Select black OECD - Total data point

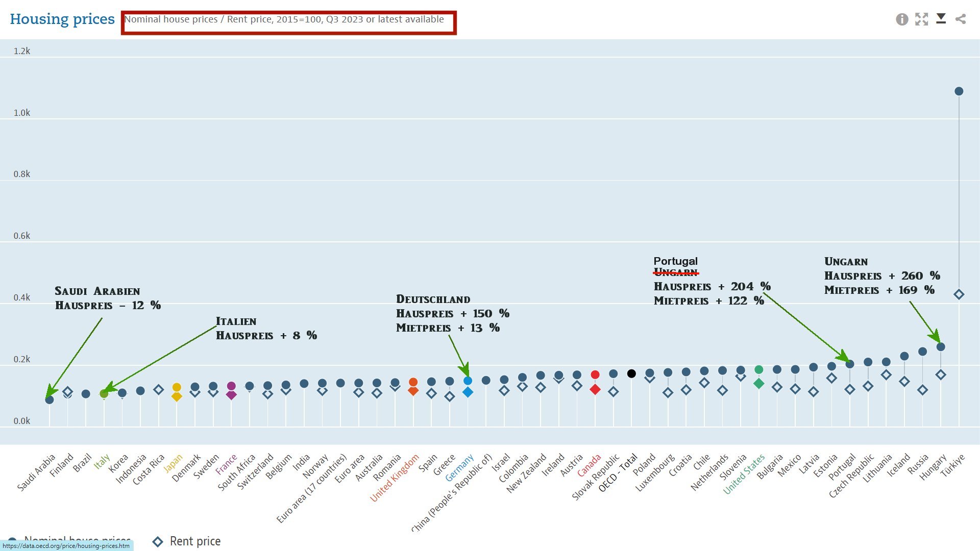pos(631,373)
